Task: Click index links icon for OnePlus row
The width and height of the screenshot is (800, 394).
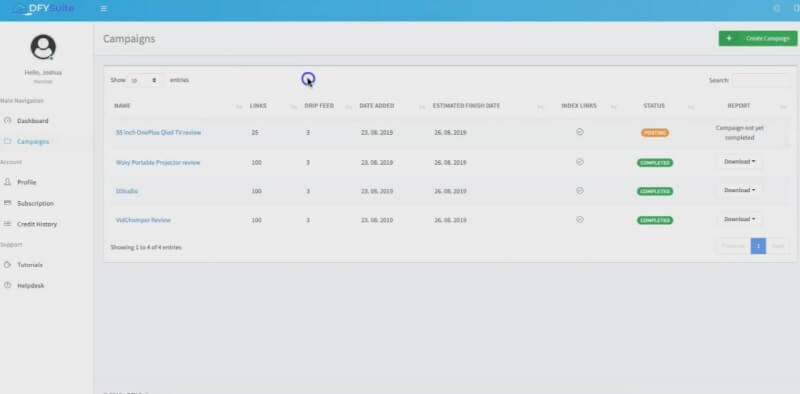Action: (x=580, y=132)
